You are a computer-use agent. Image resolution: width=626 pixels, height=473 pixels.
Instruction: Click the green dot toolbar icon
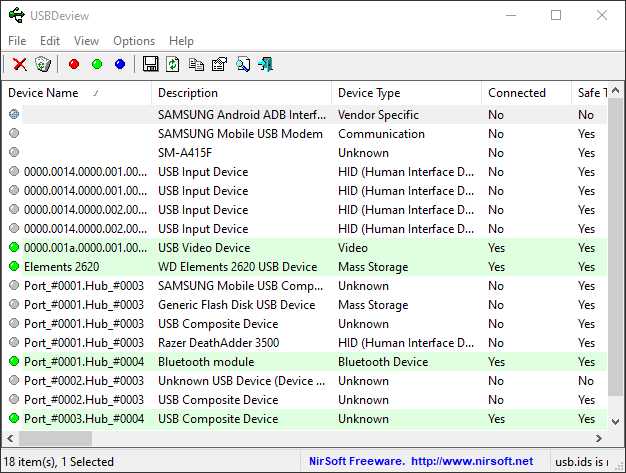(x=97, y=64)
